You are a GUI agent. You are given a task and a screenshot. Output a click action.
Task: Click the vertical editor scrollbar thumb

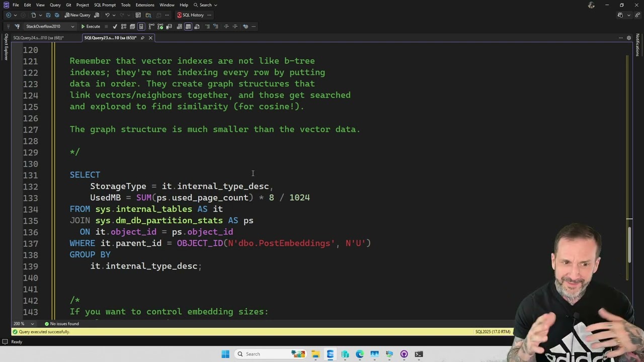point(629,245)
